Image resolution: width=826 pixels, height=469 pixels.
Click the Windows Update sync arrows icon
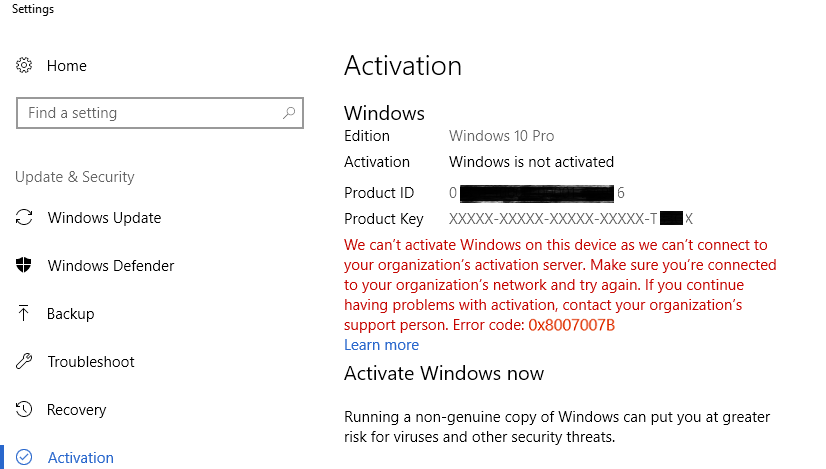pyautogui.click(x=24, y=218)
